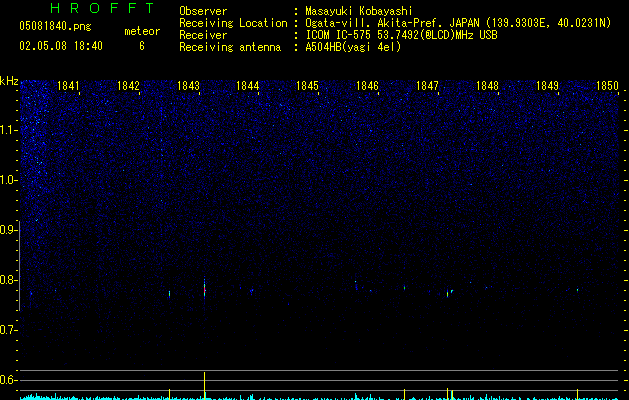The height and width of the screenshot is (400, 629).
Task: Click the 0.7 kHz axis label
Action: coord(9,330)
